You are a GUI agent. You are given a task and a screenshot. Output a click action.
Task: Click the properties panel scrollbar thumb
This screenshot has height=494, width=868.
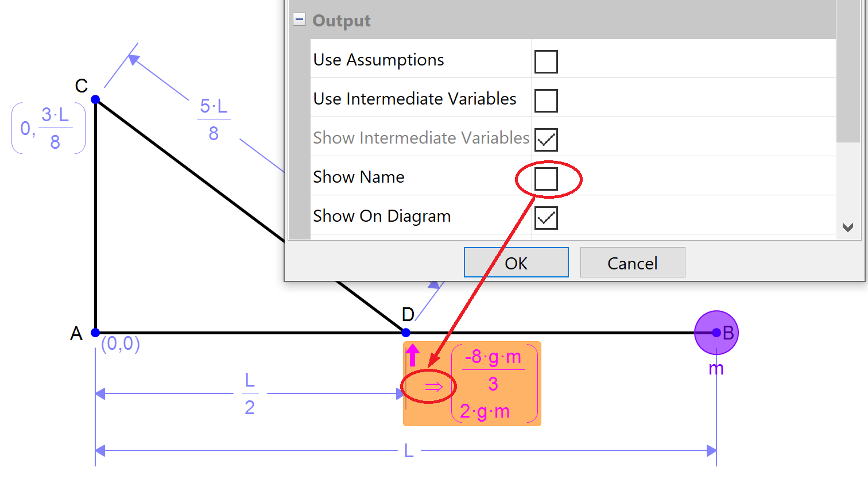(847, 69)
